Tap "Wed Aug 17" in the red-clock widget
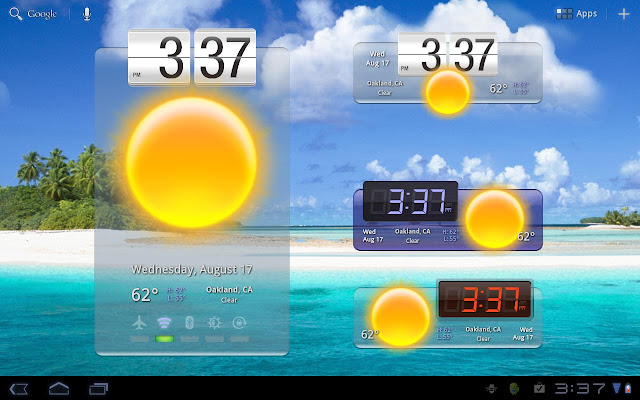 tap(523, 333)
